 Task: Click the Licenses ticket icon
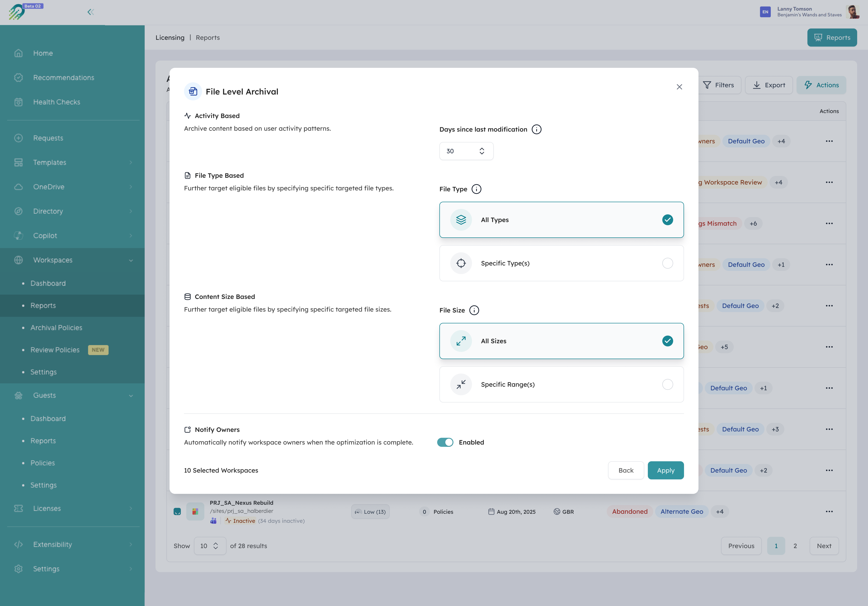pyautogui.click(x=19, y=508)
